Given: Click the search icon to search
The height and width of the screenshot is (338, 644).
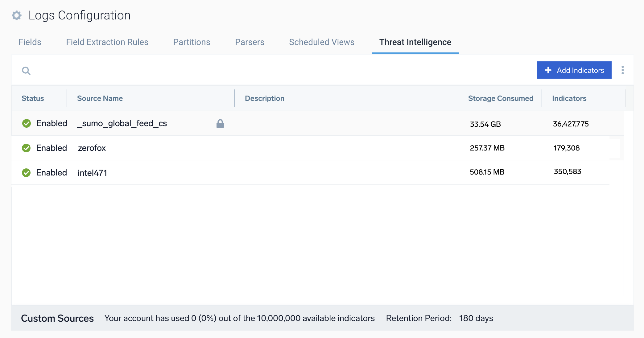Looking at the screenshot, I should [x=27, y=71].
